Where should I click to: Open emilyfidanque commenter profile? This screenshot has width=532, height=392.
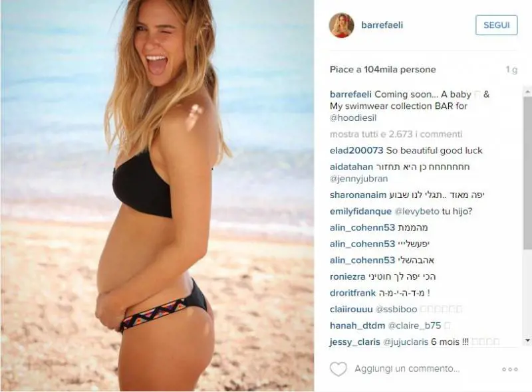(360, 211)
